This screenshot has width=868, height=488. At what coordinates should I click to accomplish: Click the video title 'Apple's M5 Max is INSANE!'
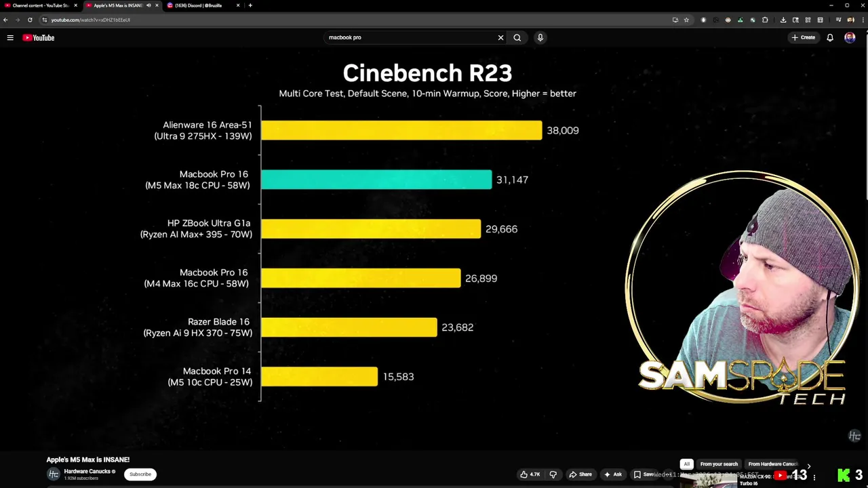pos(88,460)
